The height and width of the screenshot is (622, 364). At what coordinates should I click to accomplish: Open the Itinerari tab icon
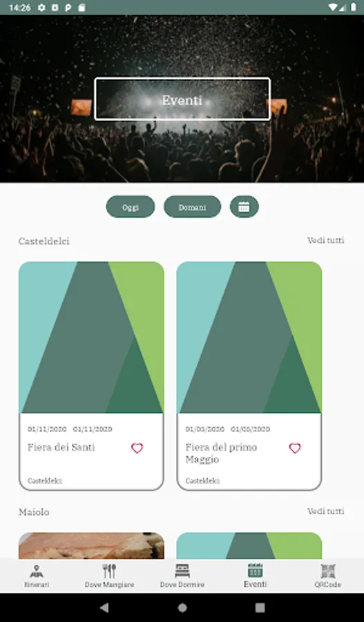pyautogui.click(x=37, y=572)
